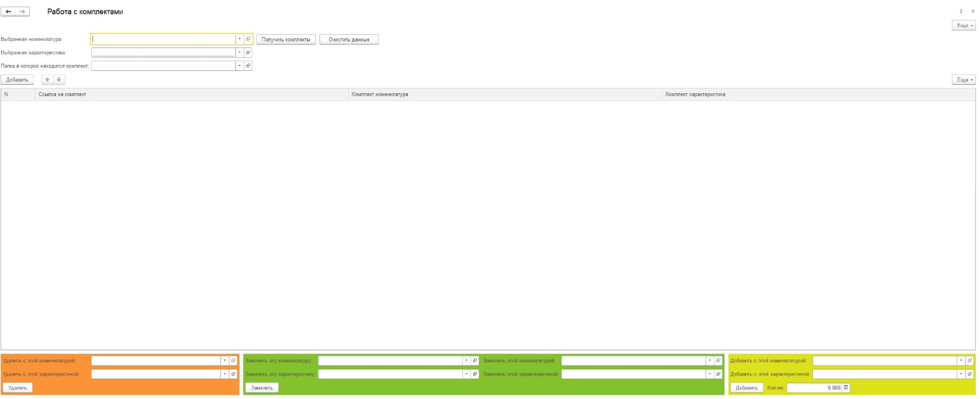Open the item form for Папка комплекта field

248,65
